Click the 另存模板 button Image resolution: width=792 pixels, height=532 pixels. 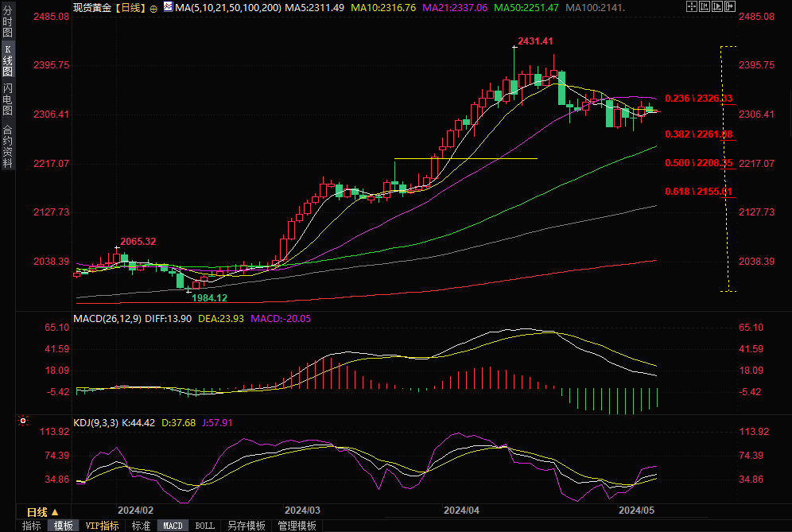tap(246, 526)
